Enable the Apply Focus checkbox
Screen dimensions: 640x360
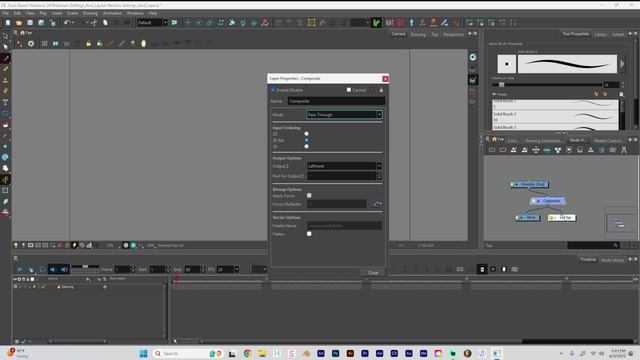[x=309, y=196]
